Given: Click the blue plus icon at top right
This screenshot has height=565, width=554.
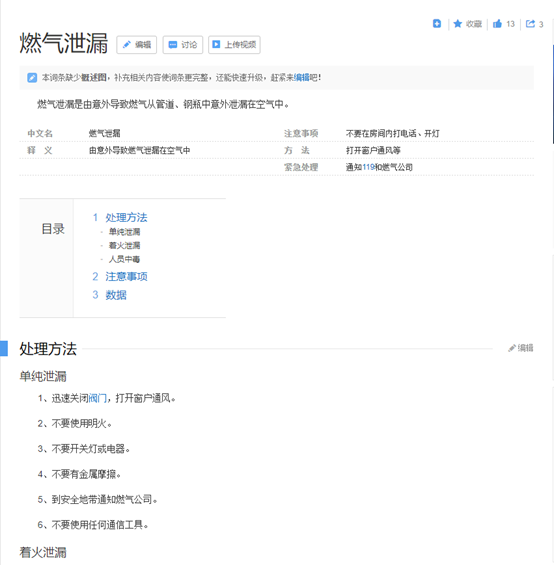Looking at the screenshot, I should 436,24.
